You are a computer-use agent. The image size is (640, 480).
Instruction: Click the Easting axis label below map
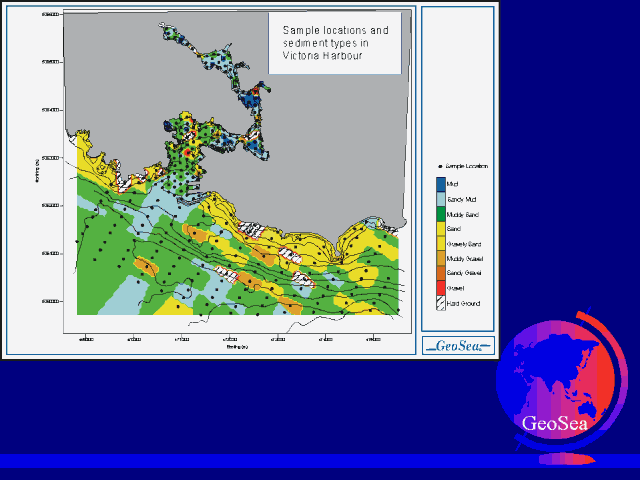[238, 347]
